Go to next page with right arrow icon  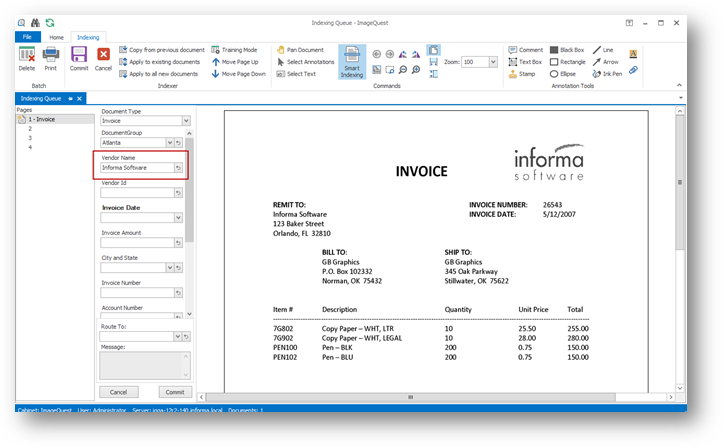390,54
